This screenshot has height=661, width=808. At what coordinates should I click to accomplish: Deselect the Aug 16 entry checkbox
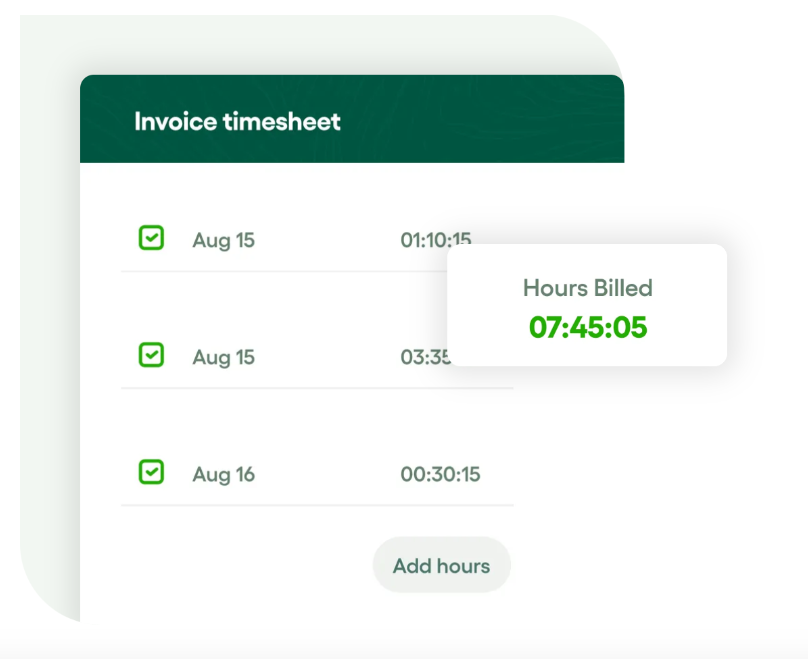click(151, 472)
